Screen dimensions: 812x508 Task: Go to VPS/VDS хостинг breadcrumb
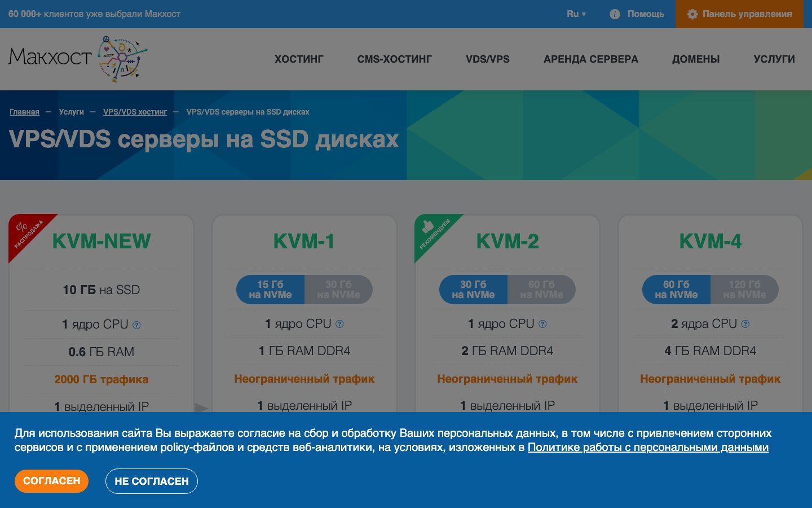(x=135, y=112)
